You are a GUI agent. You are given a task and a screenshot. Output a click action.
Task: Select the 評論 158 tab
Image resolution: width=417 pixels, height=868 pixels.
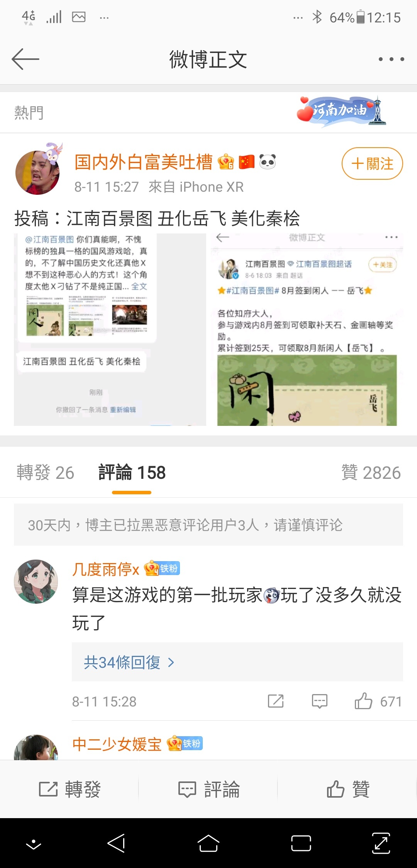(132, 473)
